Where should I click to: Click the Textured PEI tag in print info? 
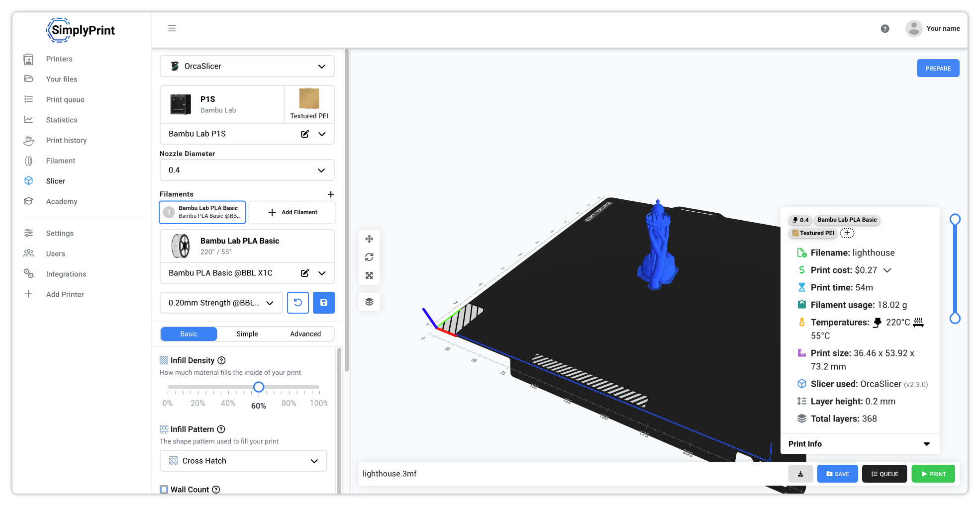click(x=813, y=233)
